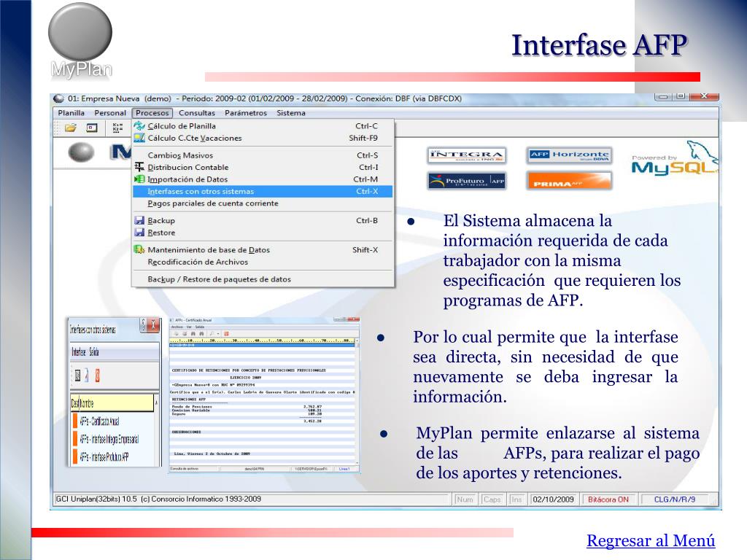Click the ProFuturo AFP logo
Image resolution: width=747 pixels, height=560 pixels.
pos(466,181)
